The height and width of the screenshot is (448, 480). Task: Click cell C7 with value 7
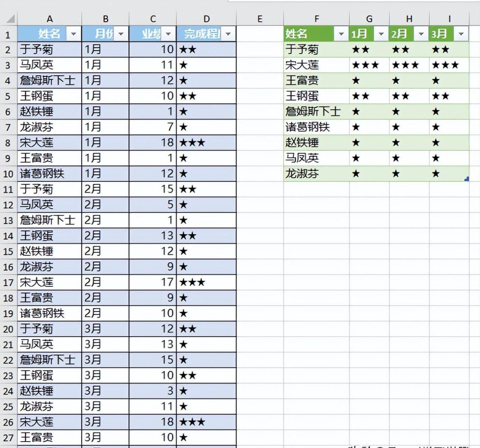pyautogui.click(x=153, y=127)
